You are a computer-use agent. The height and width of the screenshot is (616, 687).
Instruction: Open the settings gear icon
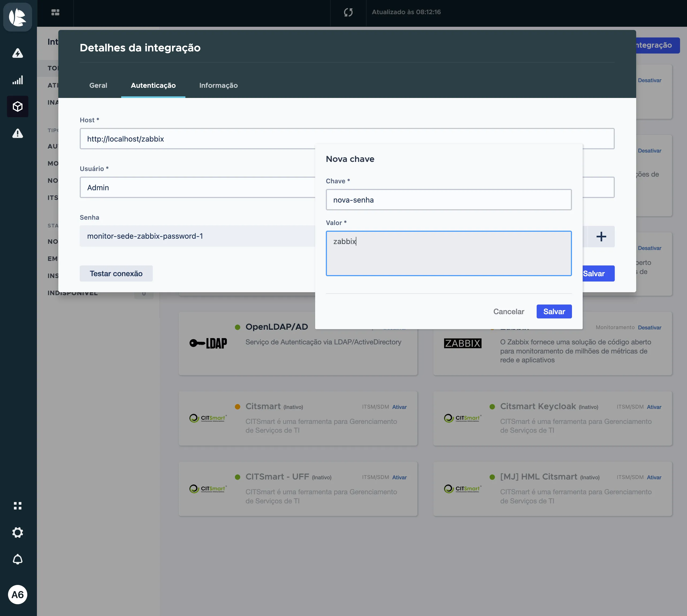click(x=18, y=533)
